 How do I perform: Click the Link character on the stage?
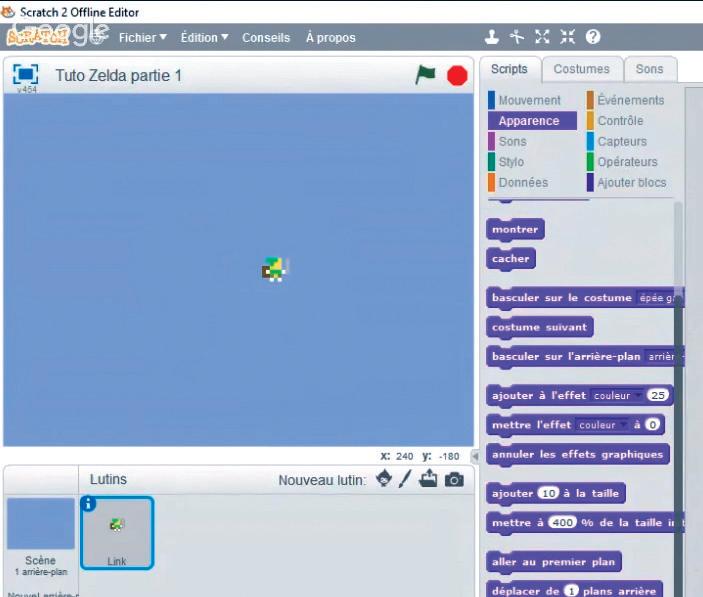coord(274,269)
